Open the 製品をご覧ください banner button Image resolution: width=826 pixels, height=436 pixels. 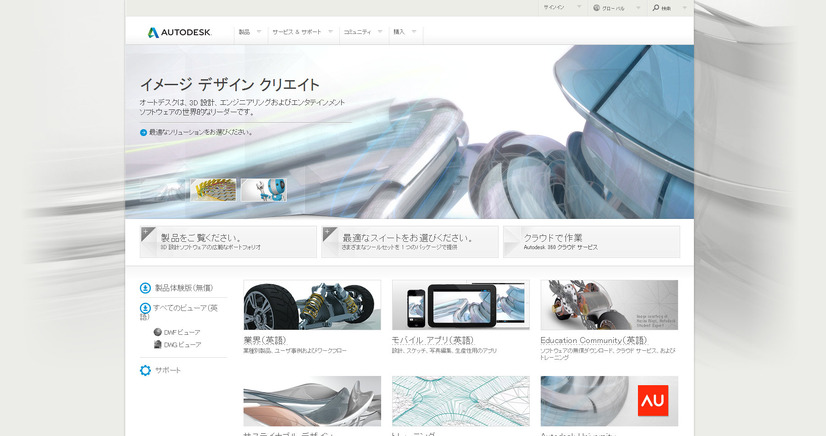point(228,242)
